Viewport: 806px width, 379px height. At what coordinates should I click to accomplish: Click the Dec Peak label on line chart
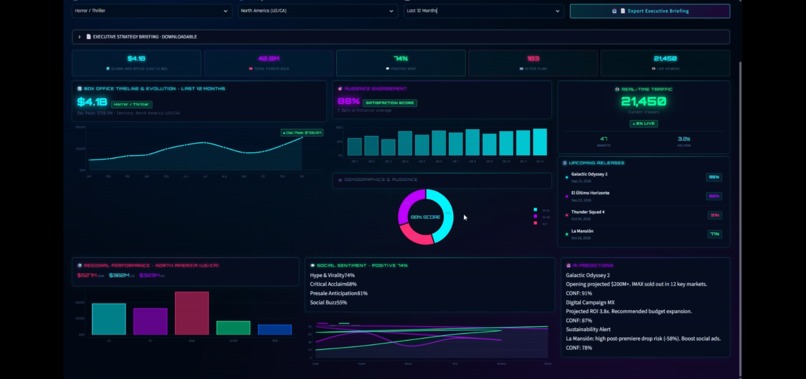click(302, 133)
